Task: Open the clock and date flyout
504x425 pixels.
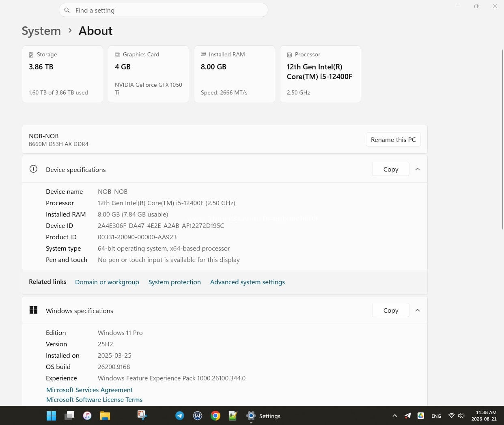Action: (x=484, y=416)
